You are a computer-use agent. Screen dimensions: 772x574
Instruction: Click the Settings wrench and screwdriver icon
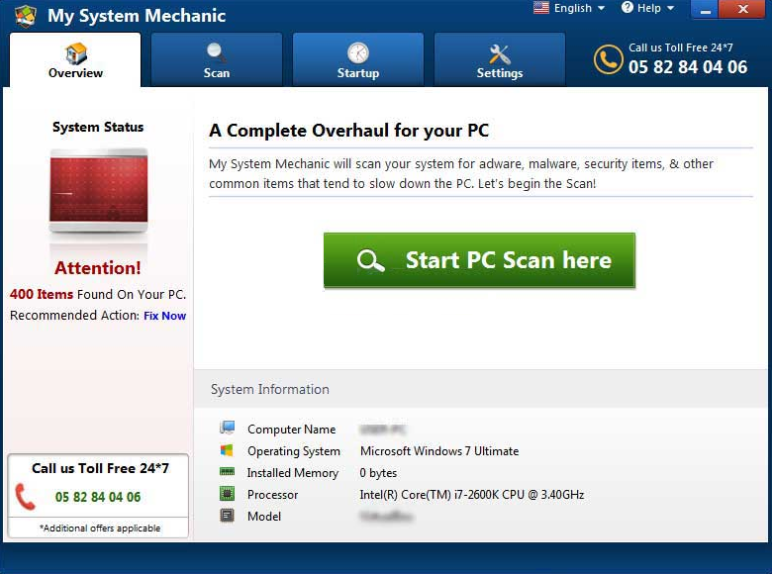tap(499, 53)
